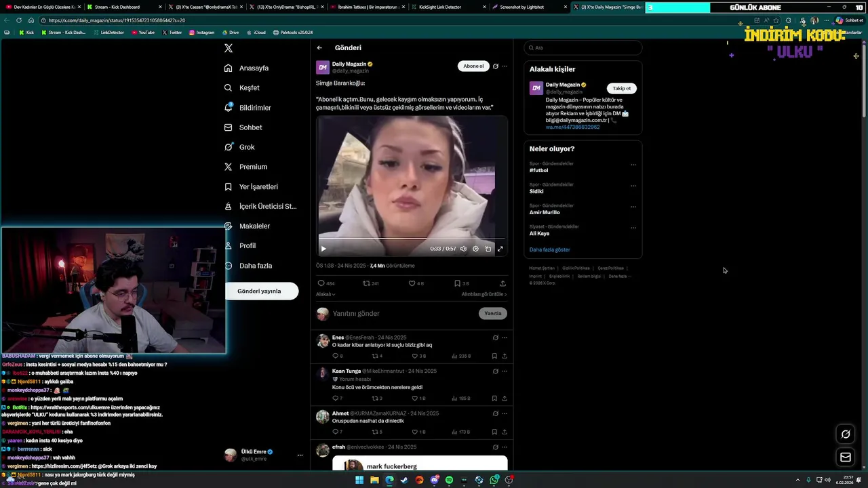Switch to Stream - Kick Dashboard tab
The width and height of the screenshot is (868, 488).
[125, 7]
